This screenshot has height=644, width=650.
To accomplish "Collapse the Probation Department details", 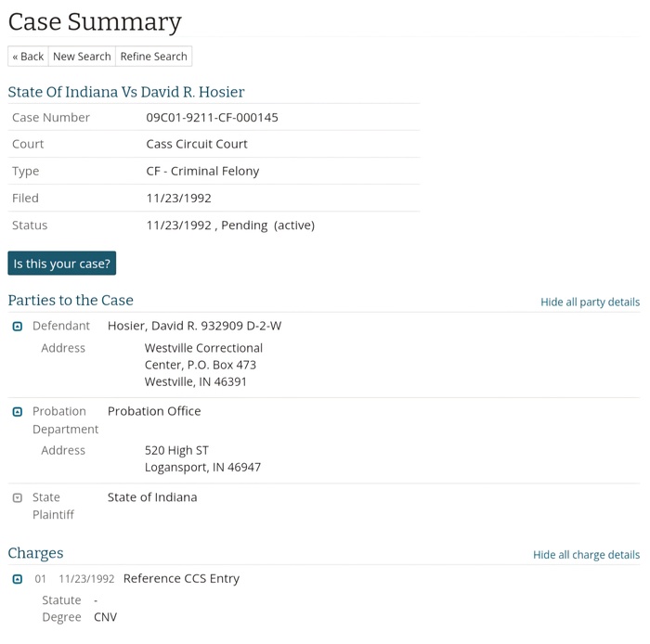I will [x=18, y=412].
